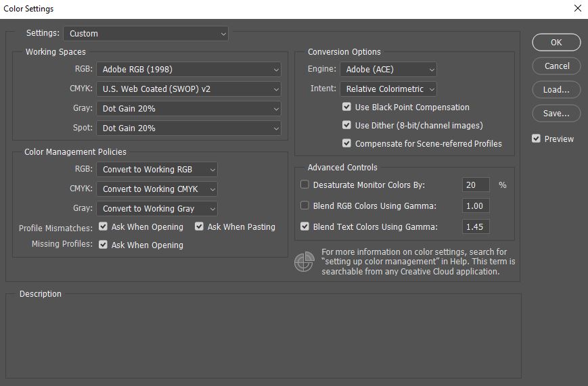Open Working Spaces RGB Adobe RGB dropdown
Viewport: 588px width, 386px height.
pyautogui.click(x=189, y=70)
